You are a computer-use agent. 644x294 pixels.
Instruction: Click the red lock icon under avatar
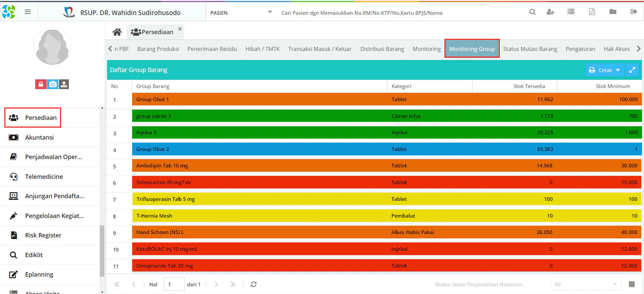pos(41,84)
